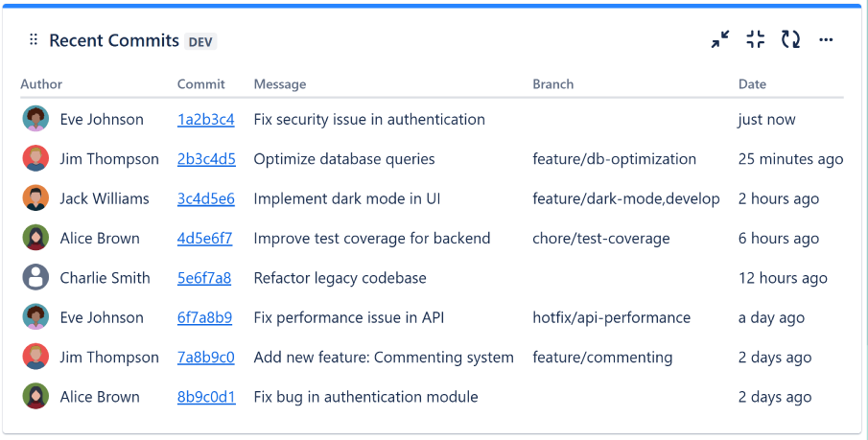The image size is (868, 440).
Task: Click the Recent Commits title
Action: click(x=114, y=40)
